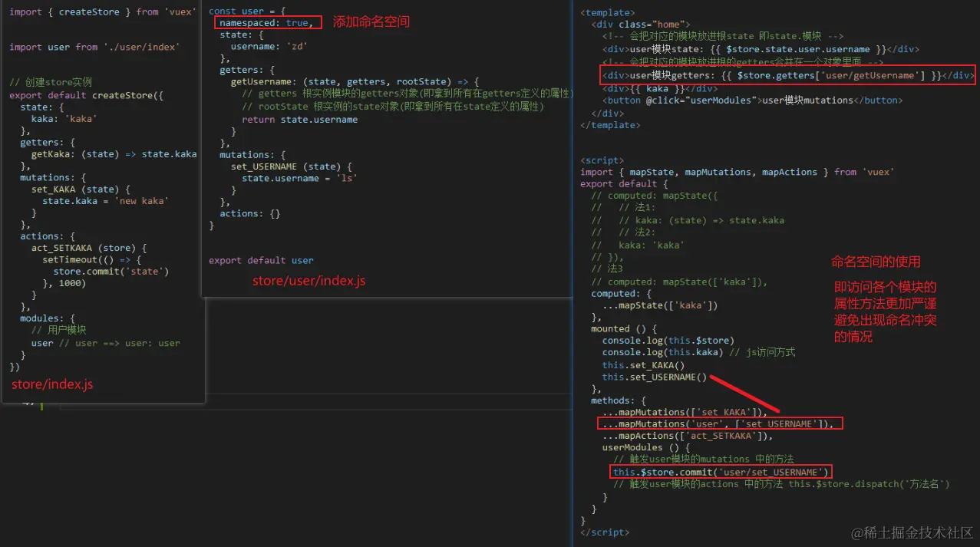Viewport: 980px width, 547px height.
Task: Click the closing "</template>" tag
Action: point(610,124)
